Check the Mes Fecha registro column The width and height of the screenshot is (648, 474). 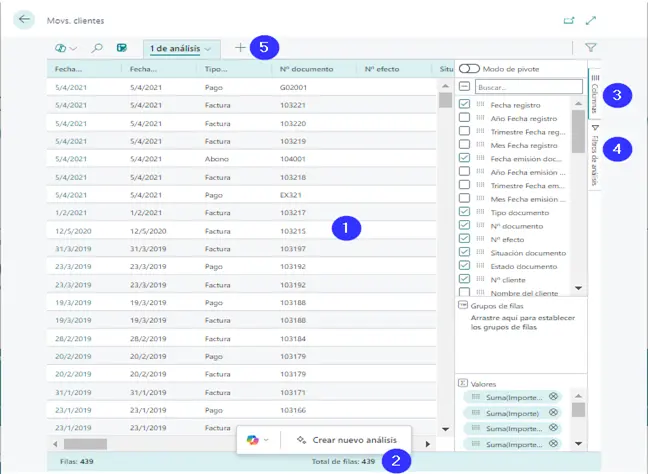click(x=465, y=144)
